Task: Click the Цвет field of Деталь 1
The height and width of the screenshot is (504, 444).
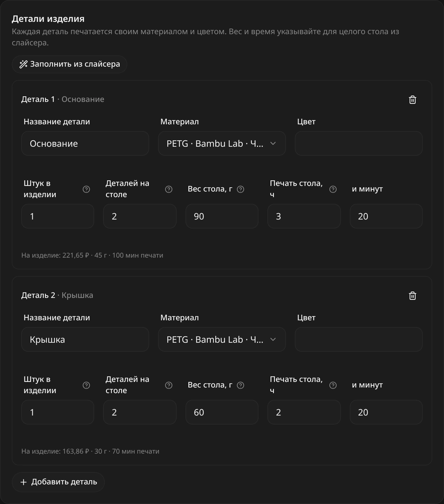Action: coord(359,143)
